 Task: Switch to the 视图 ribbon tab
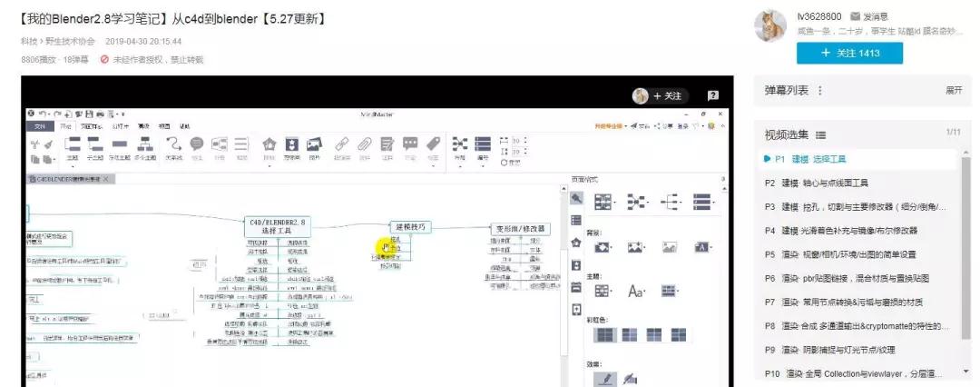pos(163,126)
